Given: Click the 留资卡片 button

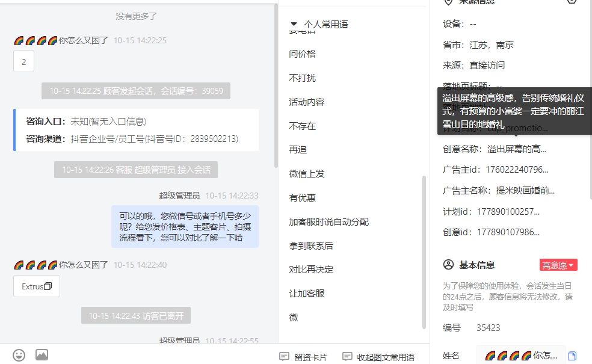Looking at the screenshot, I should pos(304,357).
